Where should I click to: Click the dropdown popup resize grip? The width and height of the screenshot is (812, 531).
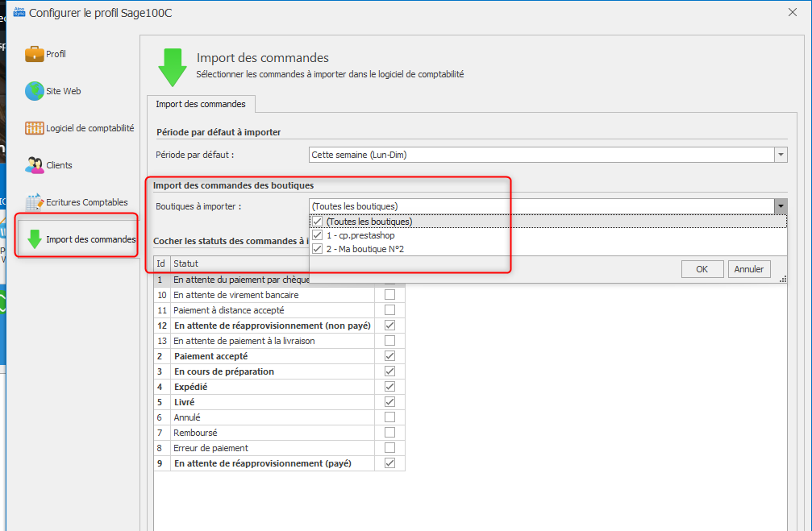tap(782, 279)
